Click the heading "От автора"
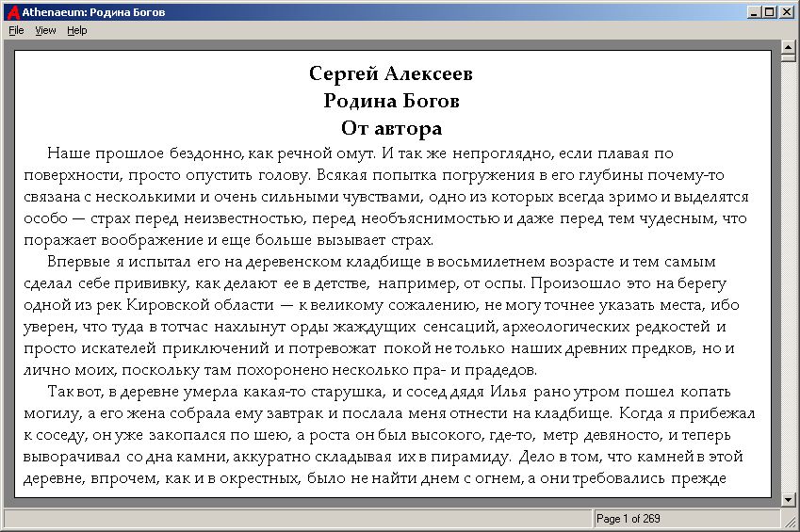800x532 pixels. 391,128
